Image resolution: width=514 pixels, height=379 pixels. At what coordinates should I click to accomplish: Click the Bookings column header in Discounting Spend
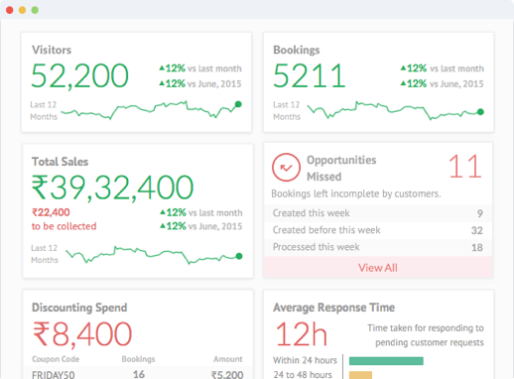pyautogui.click(x=138, y=359)
